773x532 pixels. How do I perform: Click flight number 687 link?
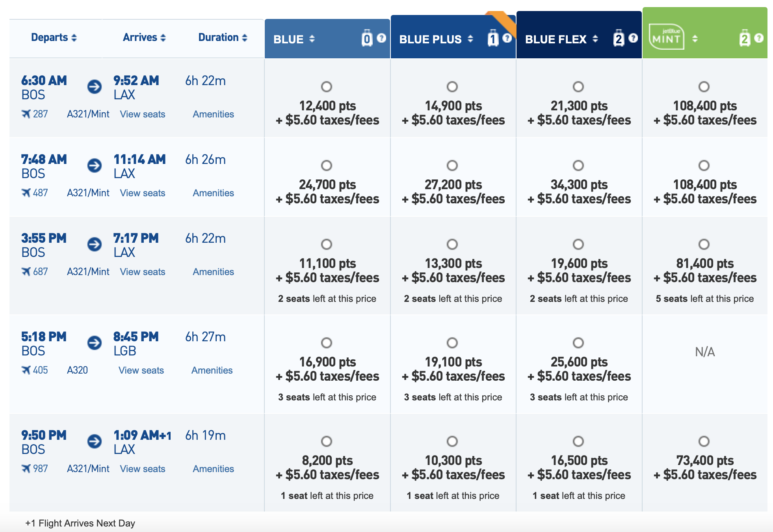tap(40, 272)
